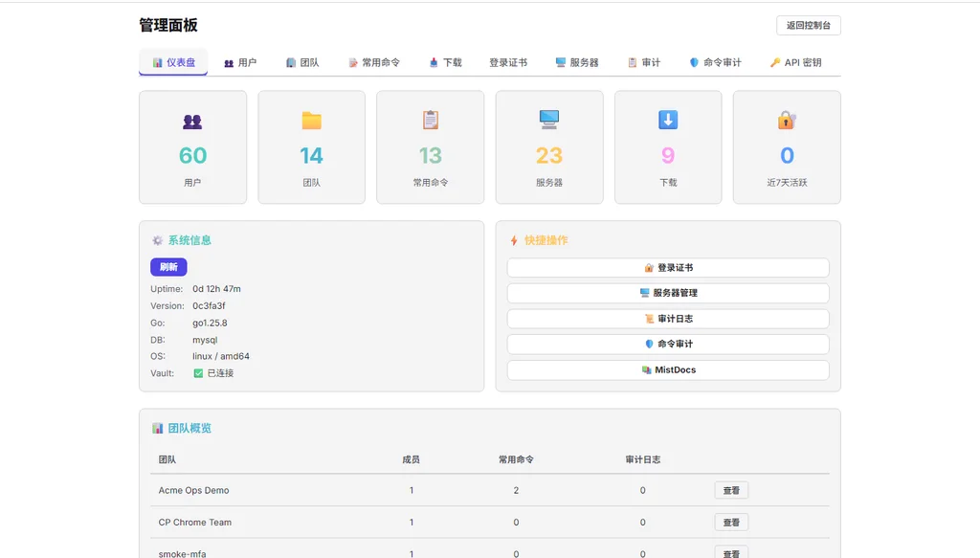Open the 命令审计 tab
This screenshot has height=558, width=980.
point(715,62)
